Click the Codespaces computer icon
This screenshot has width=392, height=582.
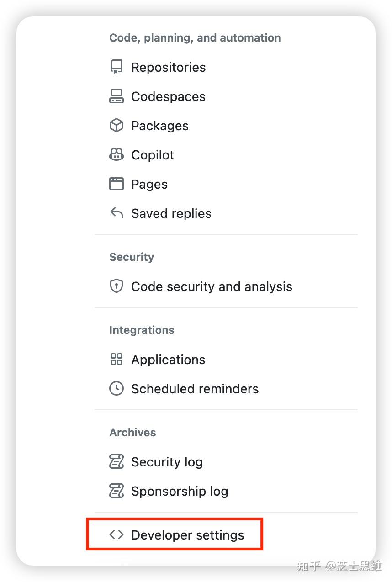coord(117,96)
